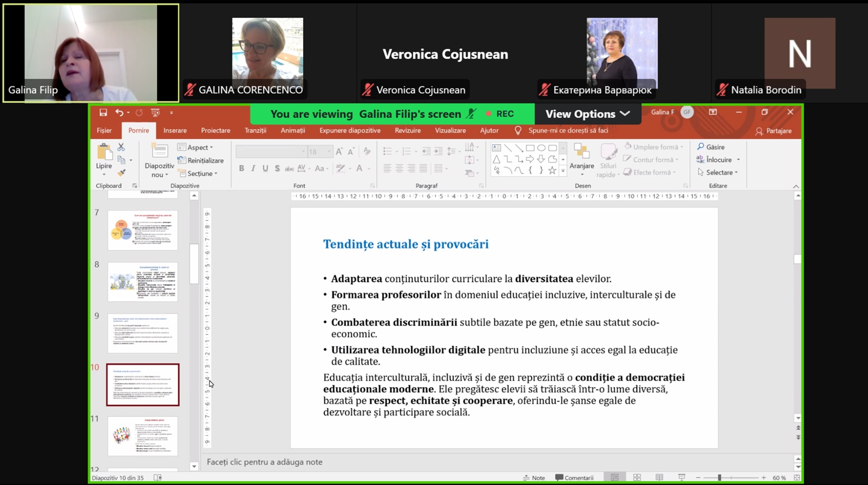
Task: Expand Zoom View Options menu
Action: click(x=587, y=114)
